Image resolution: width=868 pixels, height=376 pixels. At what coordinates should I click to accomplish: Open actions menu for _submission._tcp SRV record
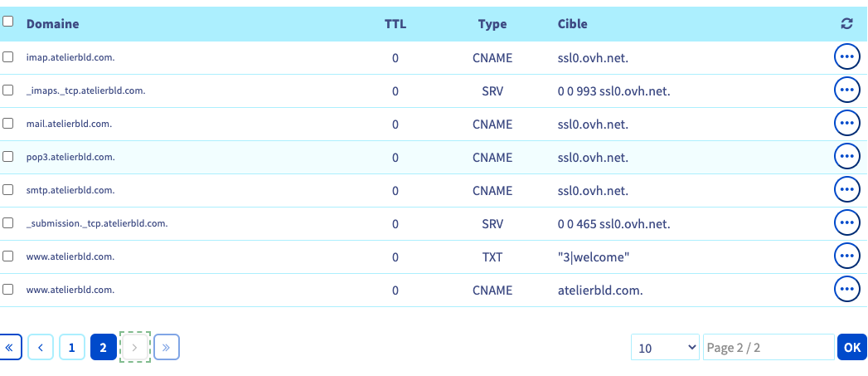coord(846,223)
